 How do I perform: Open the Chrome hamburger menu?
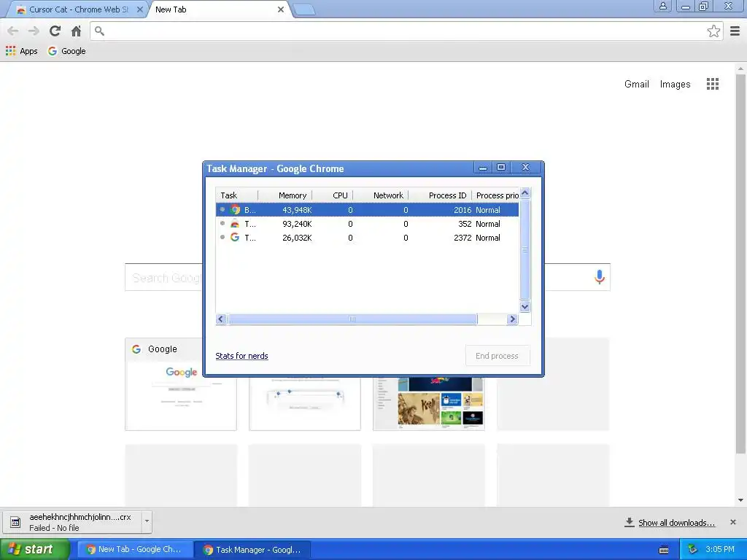coord(735,31)
